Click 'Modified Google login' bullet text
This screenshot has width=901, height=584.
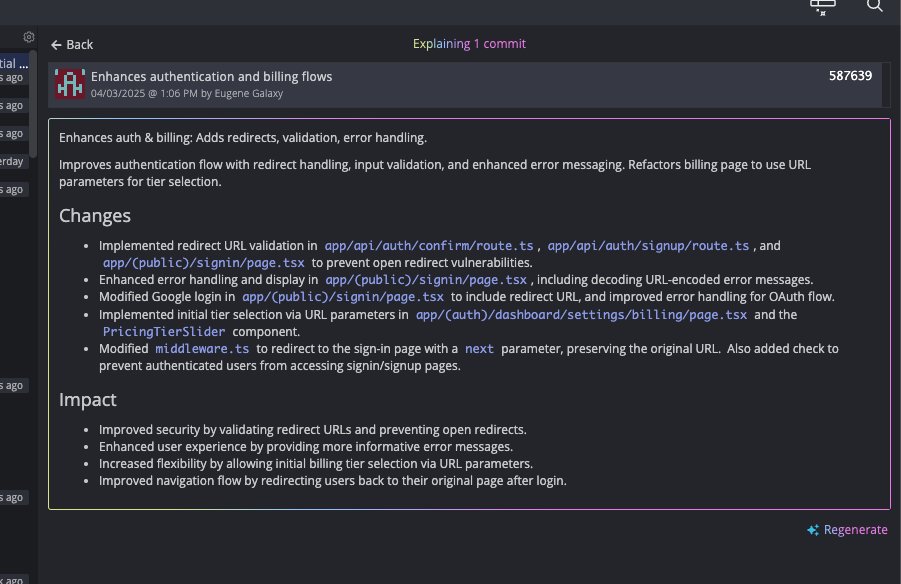[467, 297]
